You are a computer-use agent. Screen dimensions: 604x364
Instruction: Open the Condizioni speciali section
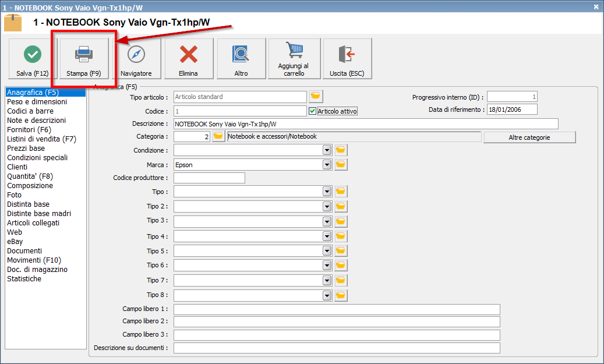point(37,158)
